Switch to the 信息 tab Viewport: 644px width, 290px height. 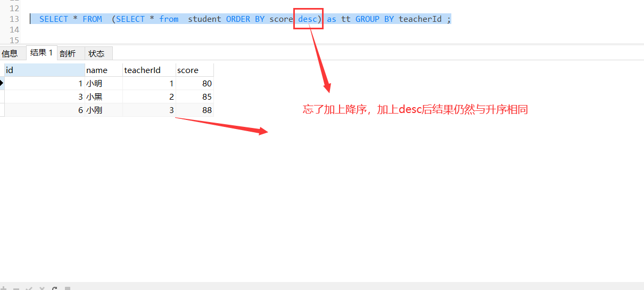10,53
